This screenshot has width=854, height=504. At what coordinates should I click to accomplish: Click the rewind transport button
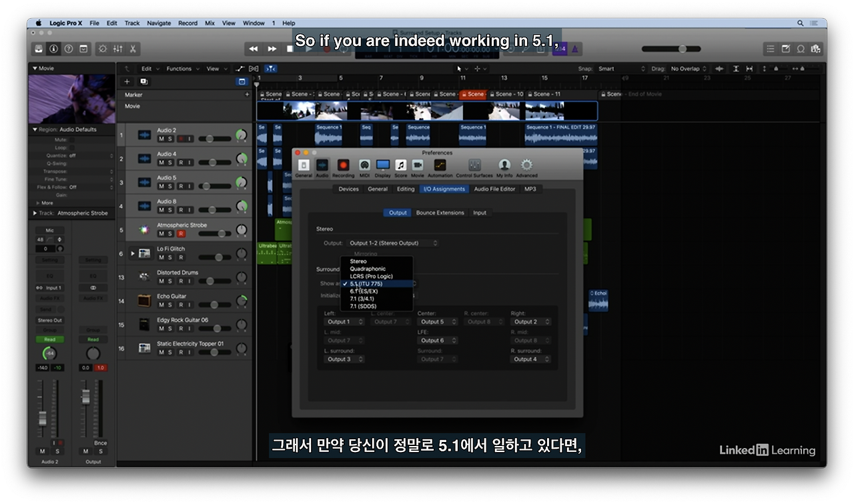click(x=254, y=49)
